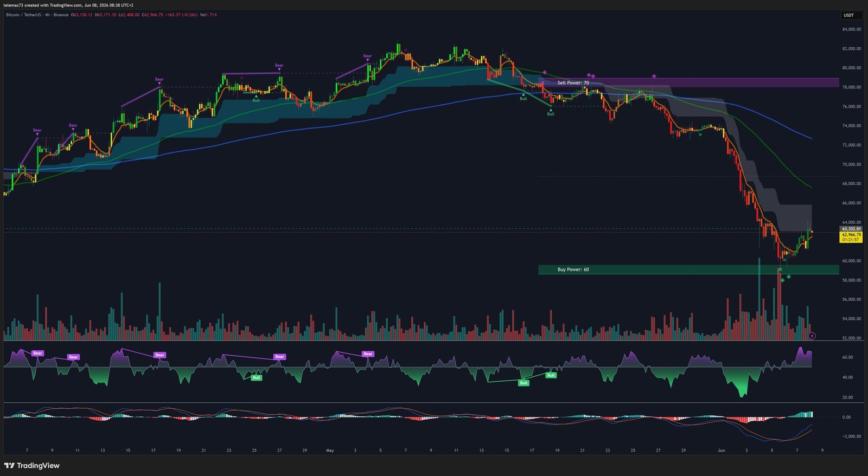Click the purple lightning bolt icon

pos(812,336)
